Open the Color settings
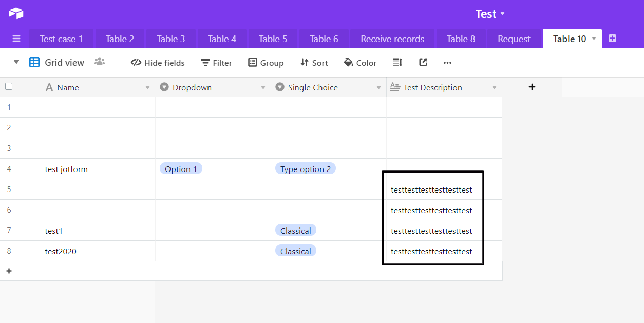 [x=360, y=62]
